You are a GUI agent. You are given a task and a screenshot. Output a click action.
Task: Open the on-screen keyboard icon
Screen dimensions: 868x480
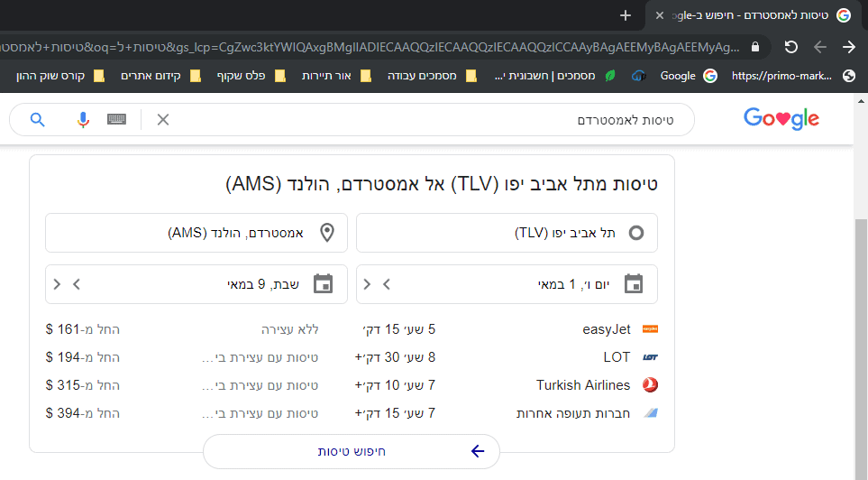tap(116, 120)
